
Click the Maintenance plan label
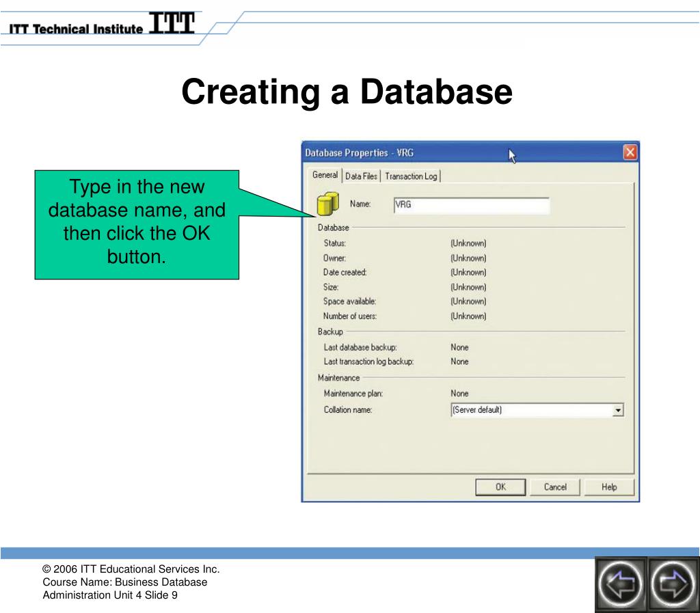point(353,394)
